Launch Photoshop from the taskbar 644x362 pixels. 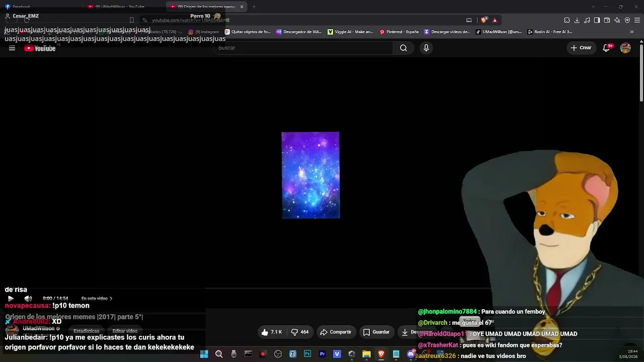coord(307,354)
